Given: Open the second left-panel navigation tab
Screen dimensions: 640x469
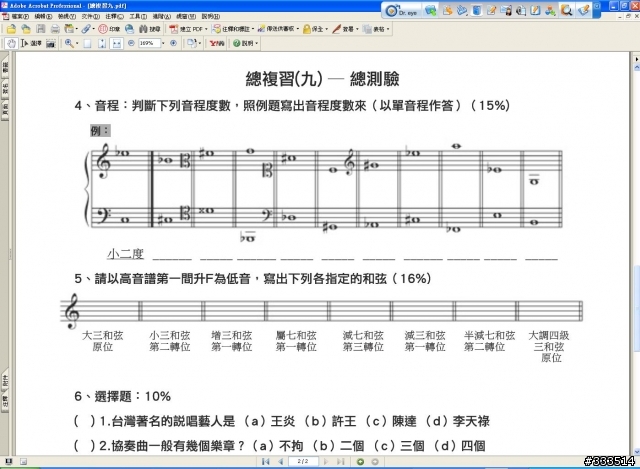Looking at the screenshot, I should (5, 88).
